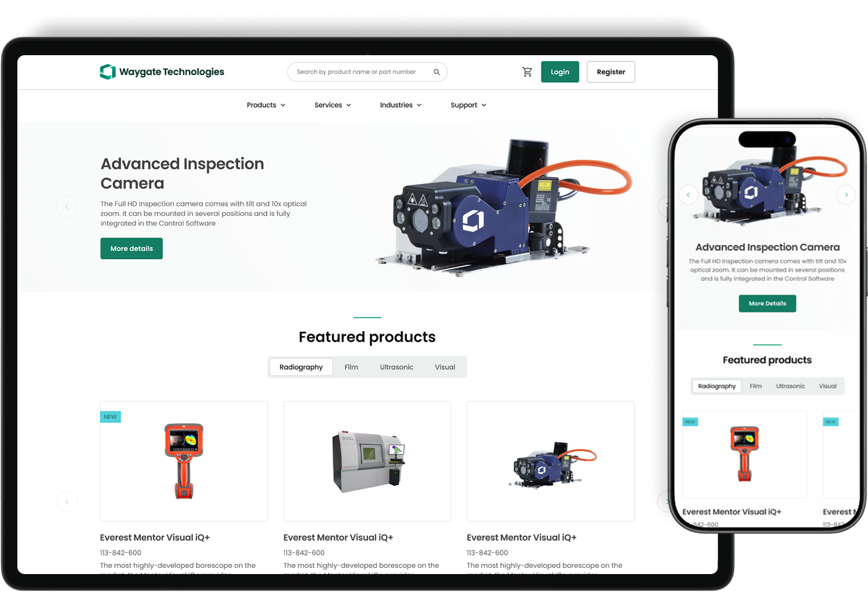This screenshot has height=597, width=868.
Task: Open the shopping cart icon
Action: (x=527, y=72)
